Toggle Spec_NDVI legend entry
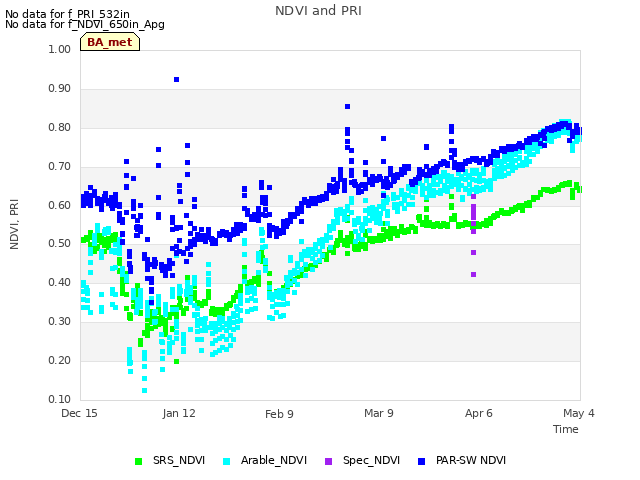 click(362, 460)
